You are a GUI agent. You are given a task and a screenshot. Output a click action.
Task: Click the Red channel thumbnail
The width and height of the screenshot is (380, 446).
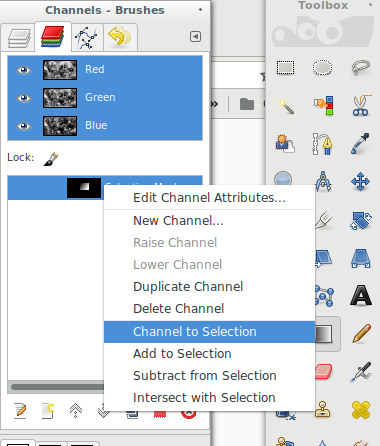(x=60, y=70)
